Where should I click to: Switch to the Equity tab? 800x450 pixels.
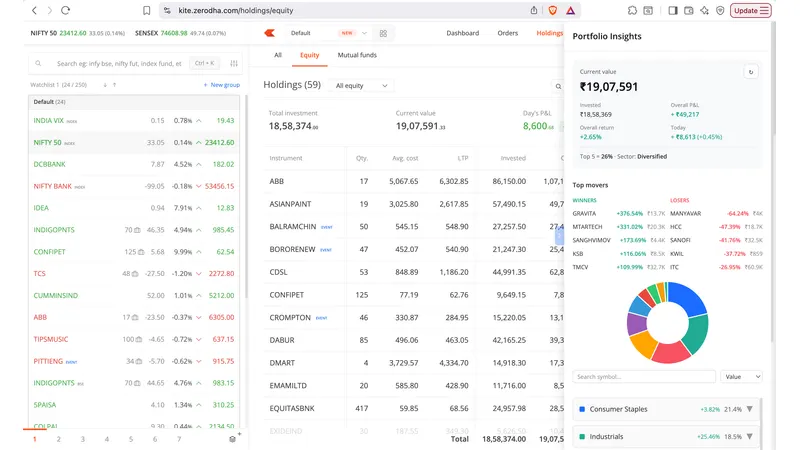(309, 55)
